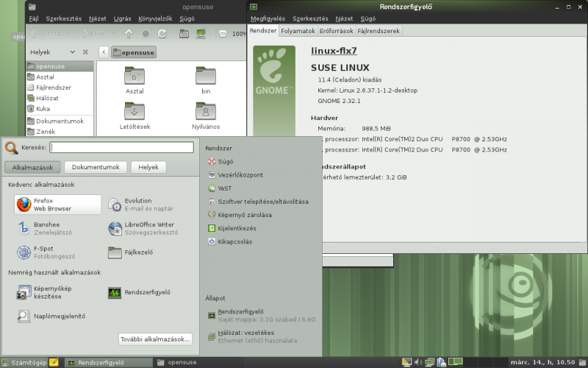Screen dimensions: 588x368
Task: Switch to the Folyamatok tab
Action: [298, 31]
